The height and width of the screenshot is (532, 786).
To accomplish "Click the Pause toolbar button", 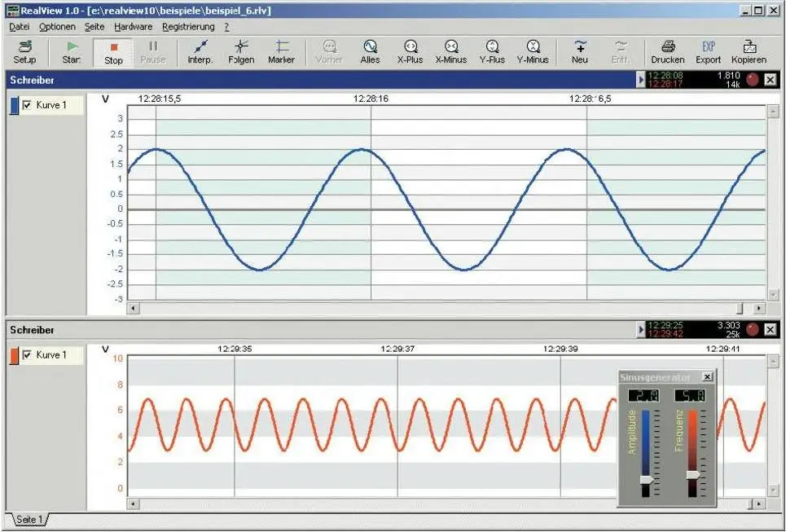I will [153, 52].
